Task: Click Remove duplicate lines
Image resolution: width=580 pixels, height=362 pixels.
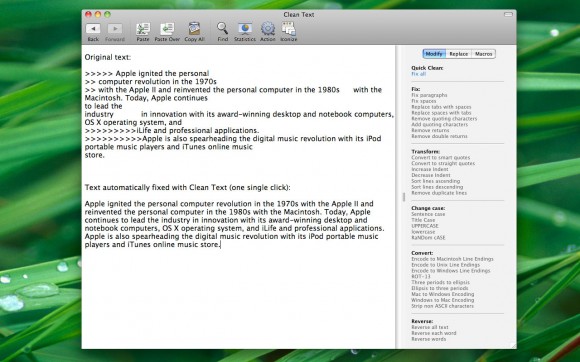Action: [439, 193]
